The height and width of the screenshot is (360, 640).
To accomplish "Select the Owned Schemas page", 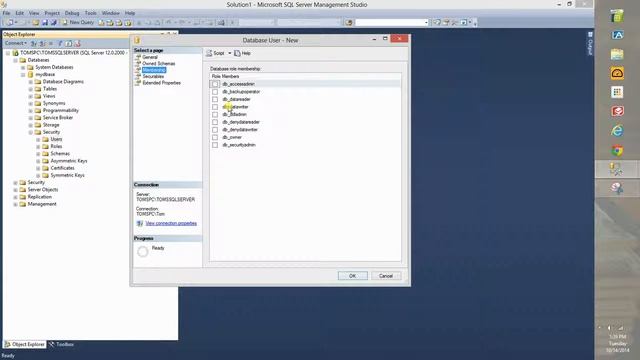I will pos(159,64).
